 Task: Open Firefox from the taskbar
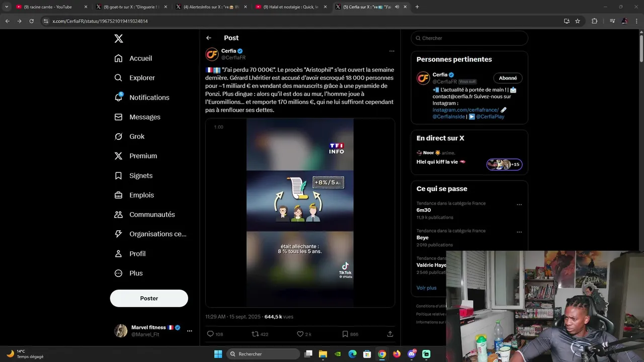point(396,354)
